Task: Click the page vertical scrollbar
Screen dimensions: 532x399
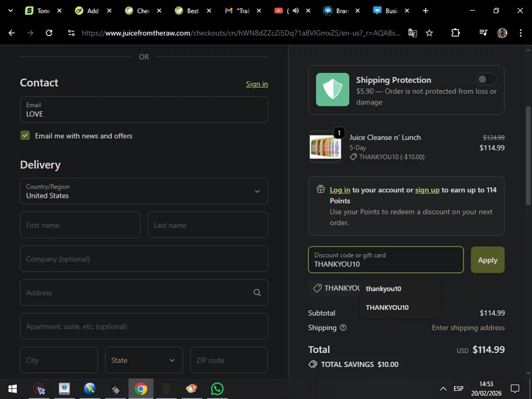Action: tap(528, 155)
